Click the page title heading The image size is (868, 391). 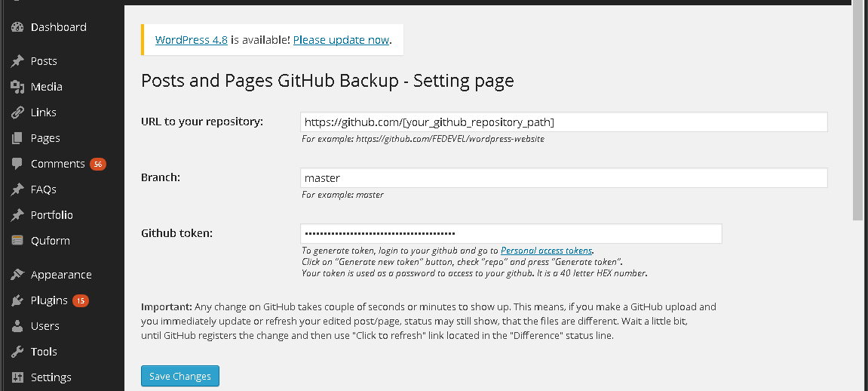[x=328, y=81]
